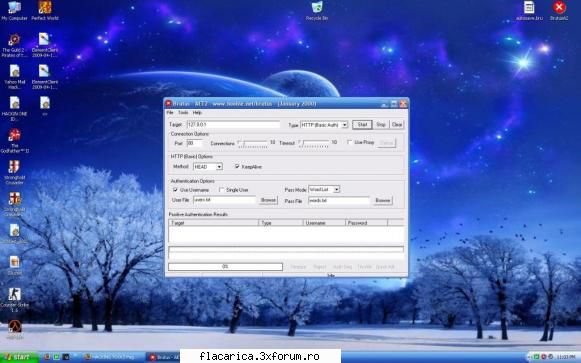Select the HACKEN ONE desktop file icon

click(14, 109)
